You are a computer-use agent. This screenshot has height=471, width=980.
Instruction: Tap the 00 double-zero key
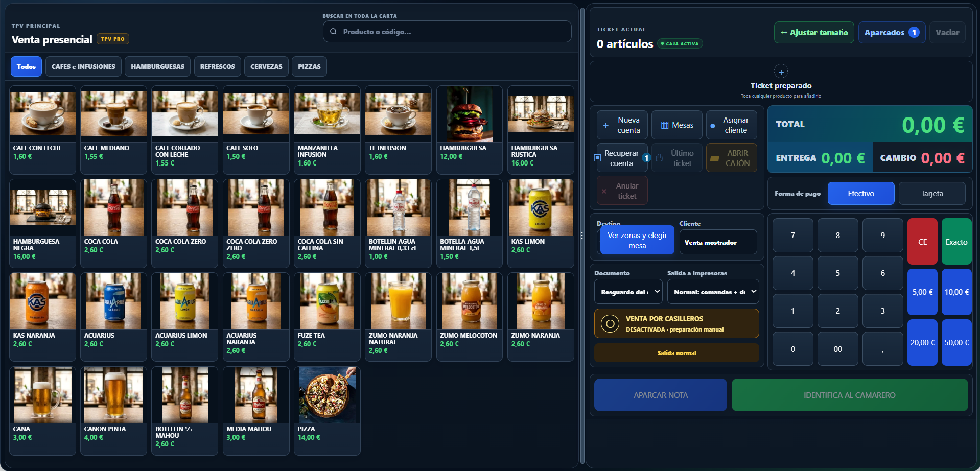[838, 349]
